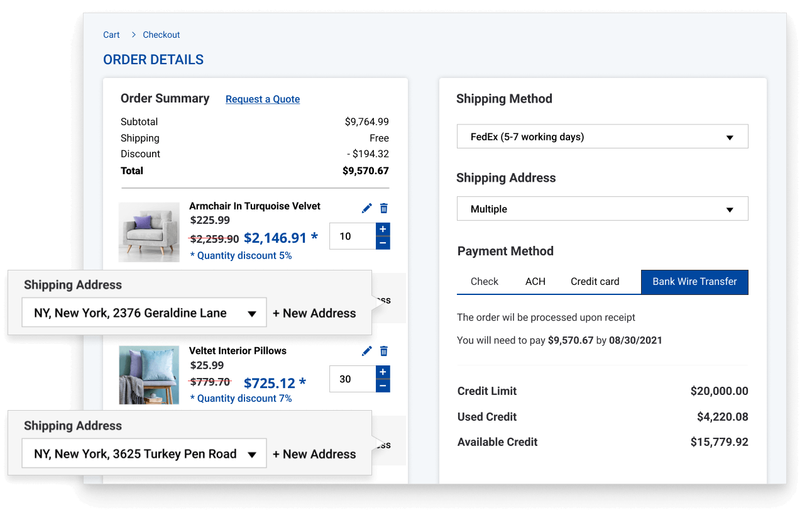812x522 pixels.
Task: Increase armchair quantity with plus button
Action: (383, 229)
